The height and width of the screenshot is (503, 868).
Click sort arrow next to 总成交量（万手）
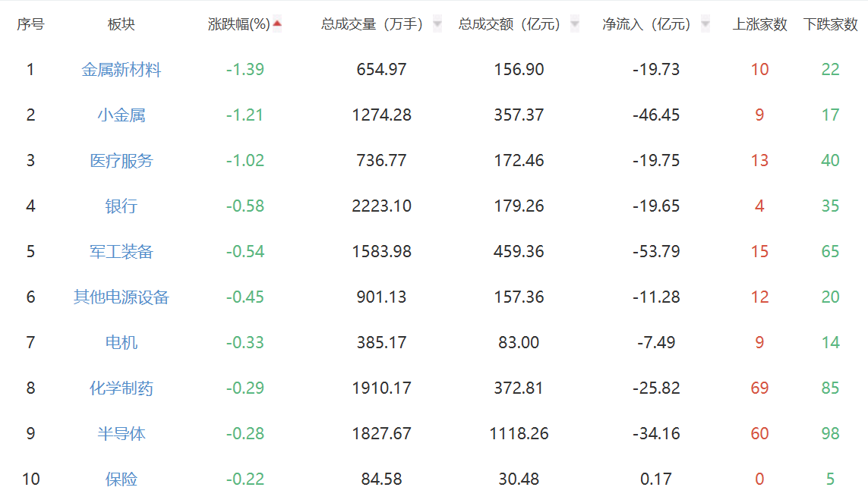[437, 24]
